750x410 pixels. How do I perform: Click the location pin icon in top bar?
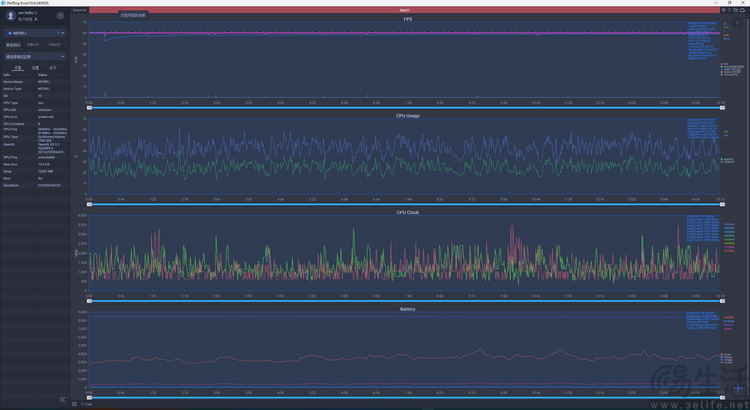[x=730, y=10]
